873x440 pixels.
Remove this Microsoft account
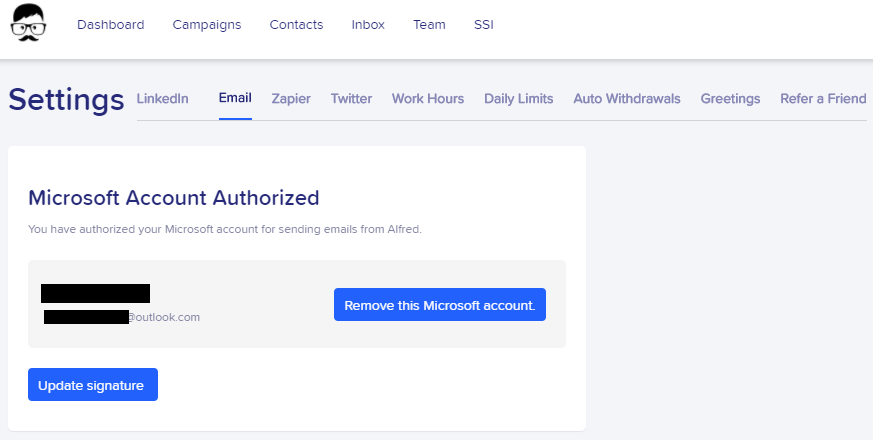click(x=440, y=305)
